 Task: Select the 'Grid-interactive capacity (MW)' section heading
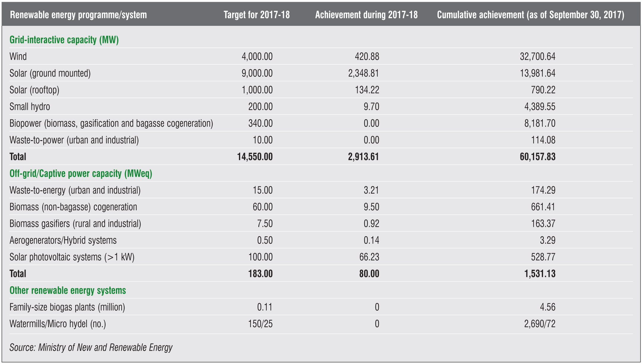pos(64,40)
